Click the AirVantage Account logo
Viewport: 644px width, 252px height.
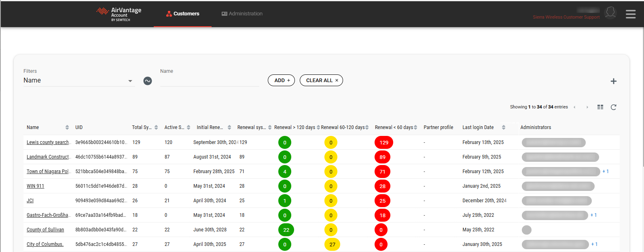[119, 14]
